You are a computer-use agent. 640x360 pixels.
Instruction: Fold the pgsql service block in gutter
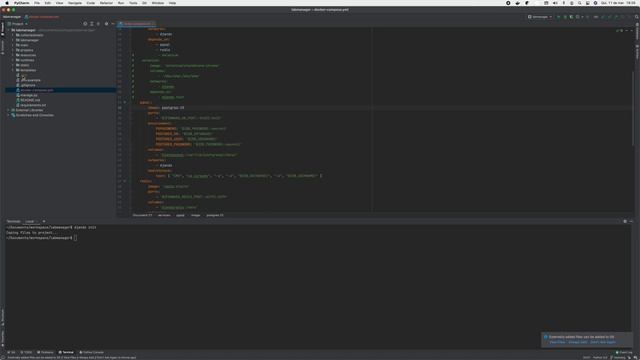[125, 102]
